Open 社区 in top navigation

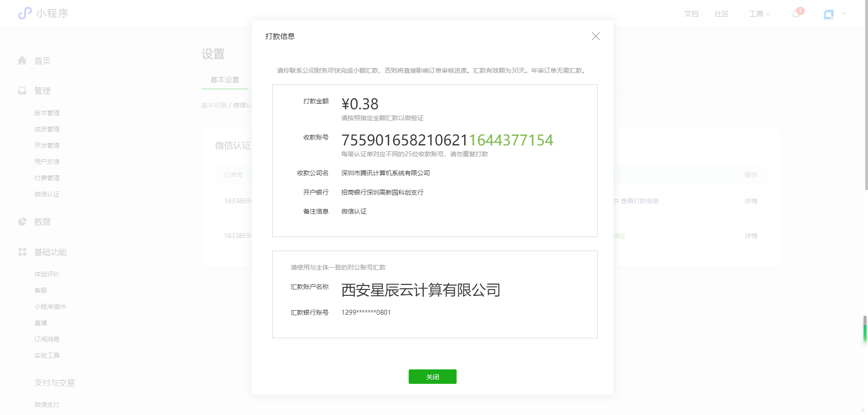[722, 14]
